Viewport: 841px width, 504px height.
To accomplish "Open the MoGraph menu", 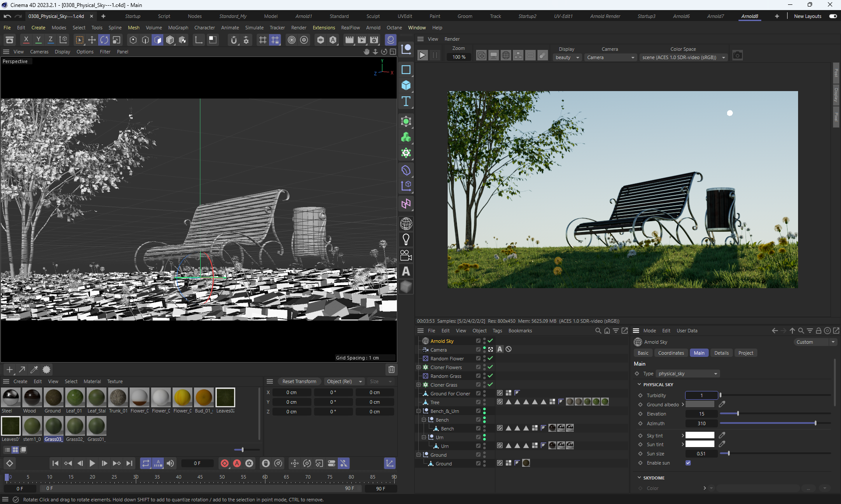I will pos(178,28).
